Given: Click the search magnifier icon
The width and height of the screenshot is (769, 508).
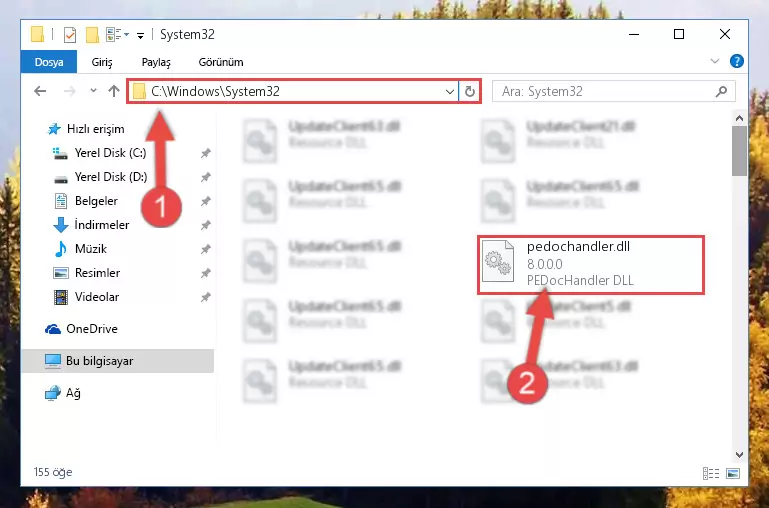Looking at the screenshot, I should click(x=721, y=91).
